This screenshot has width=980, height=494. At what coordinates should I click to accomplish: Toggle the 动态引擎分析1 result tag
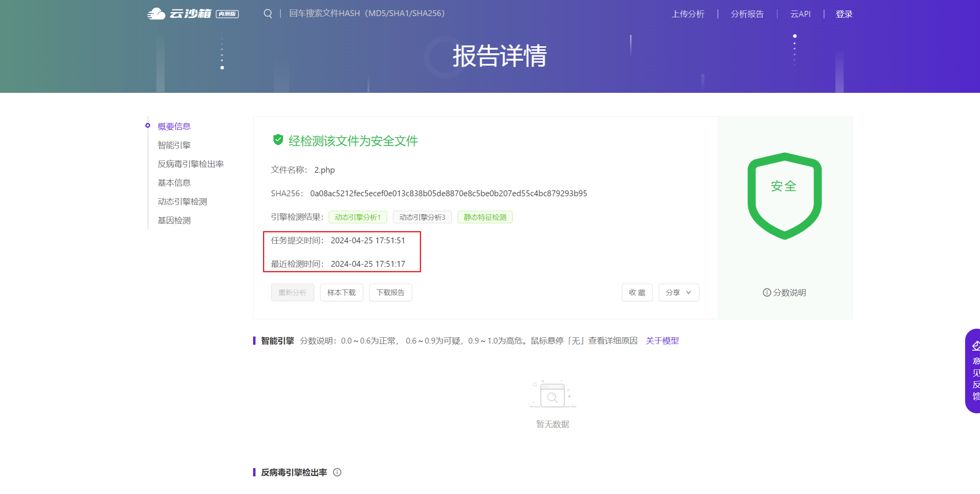pyautogui.click(x=358, y=217)
